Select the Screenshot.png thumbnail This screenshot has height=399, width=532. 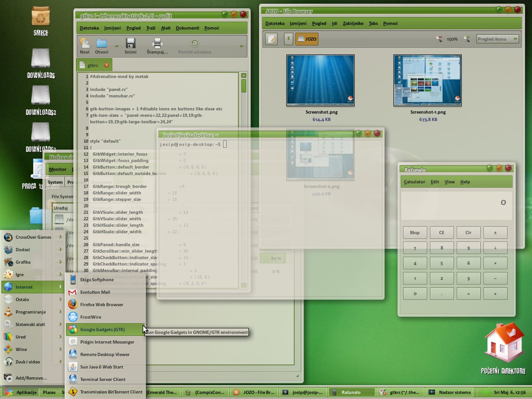click(x=320, y=80)
